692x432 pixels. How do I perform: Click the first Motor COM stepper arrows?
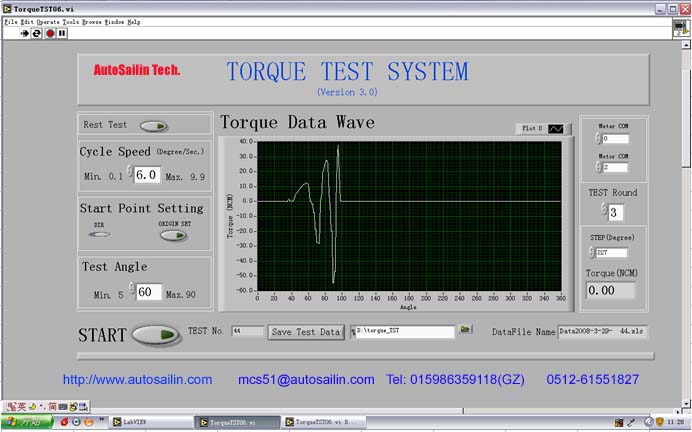598,139
